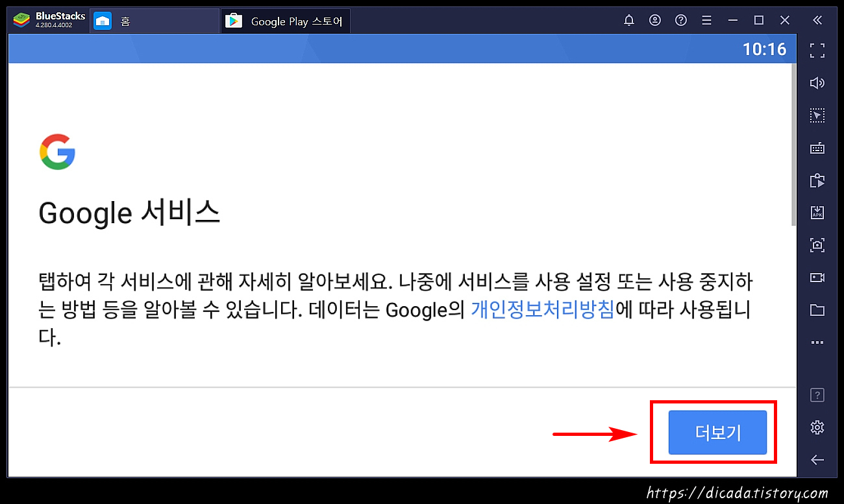
Task: Open the account profile icon
Action: click(655, 20)
